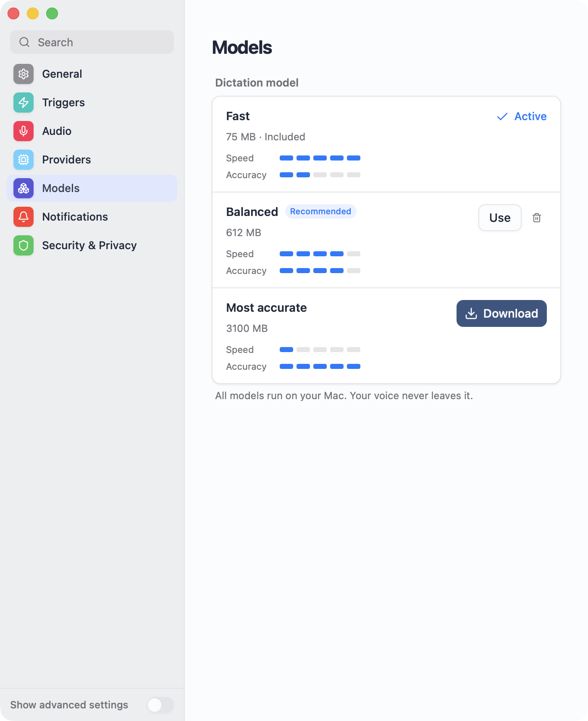Screen dimensions: 588x721
Task: Go to Triggers settings
Action: pyautogui.click(x=92, y=103)
